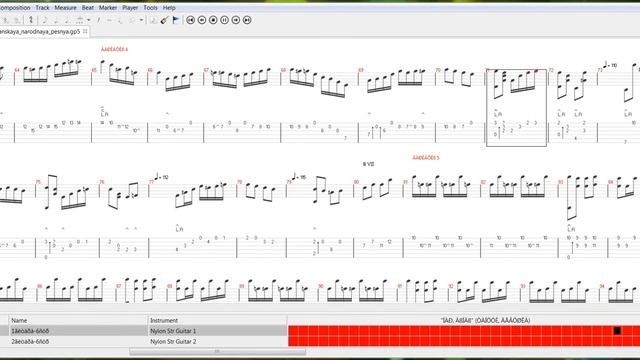The image size is (640, 360).
Task: Click the note icon left of guitar icon
Action: coord(153,20)
